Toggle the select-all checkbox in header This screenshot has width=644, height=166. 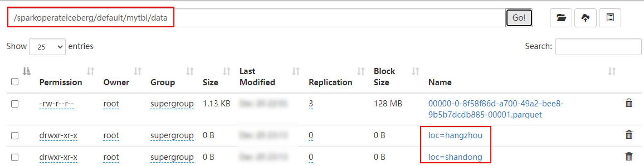(15, 82)
